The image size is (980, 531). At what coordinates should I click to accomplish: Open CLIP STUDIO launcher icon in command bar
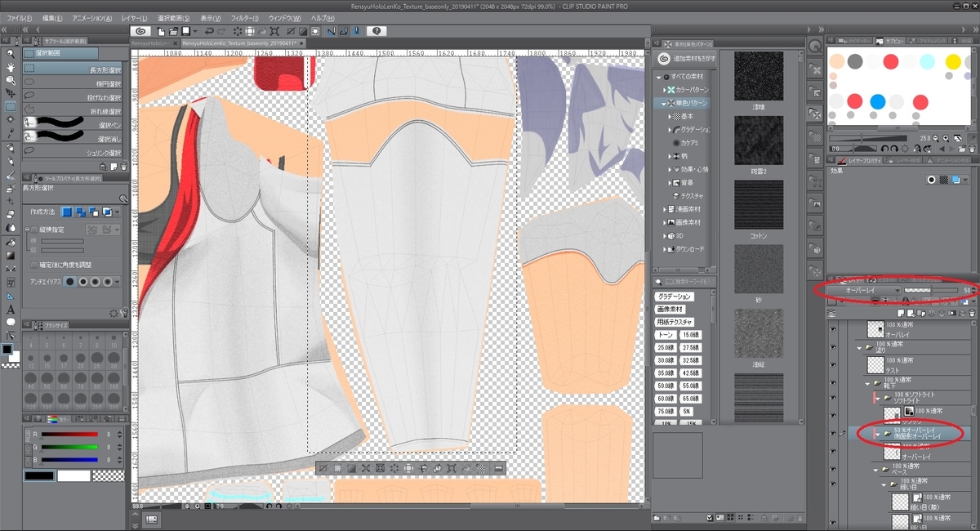(140, 31)
